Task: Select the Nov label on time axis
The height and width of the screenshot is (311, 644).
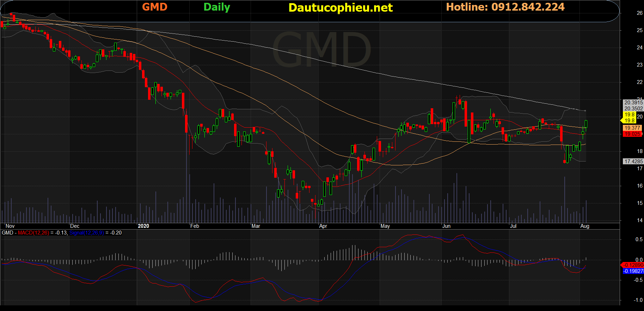Action: (10, 226)
